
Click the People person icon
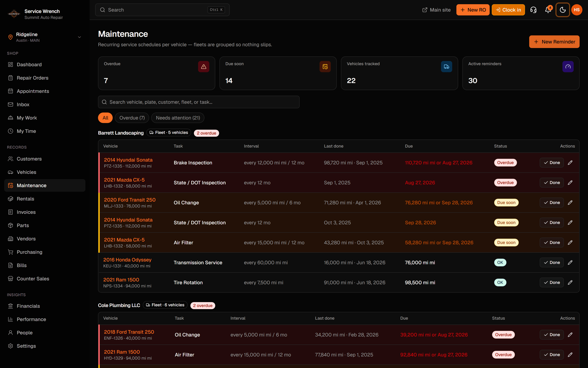[10, 333]
